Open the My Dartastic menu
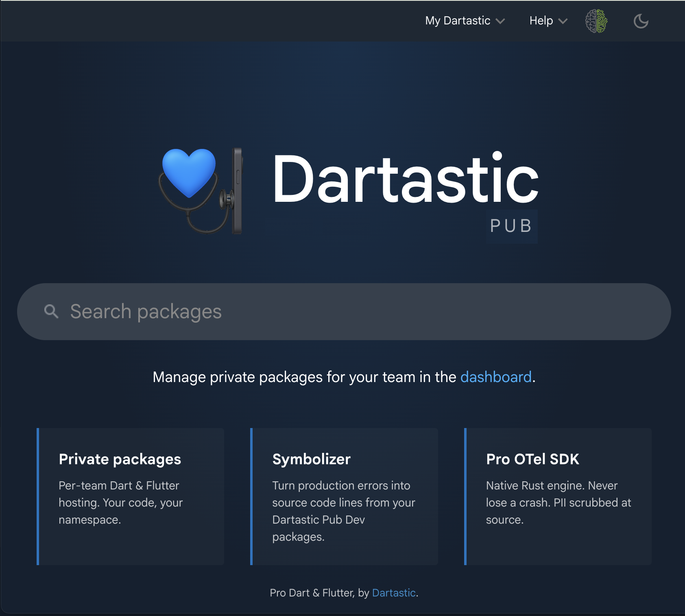685x616 pixels. (x=465, y=21)
